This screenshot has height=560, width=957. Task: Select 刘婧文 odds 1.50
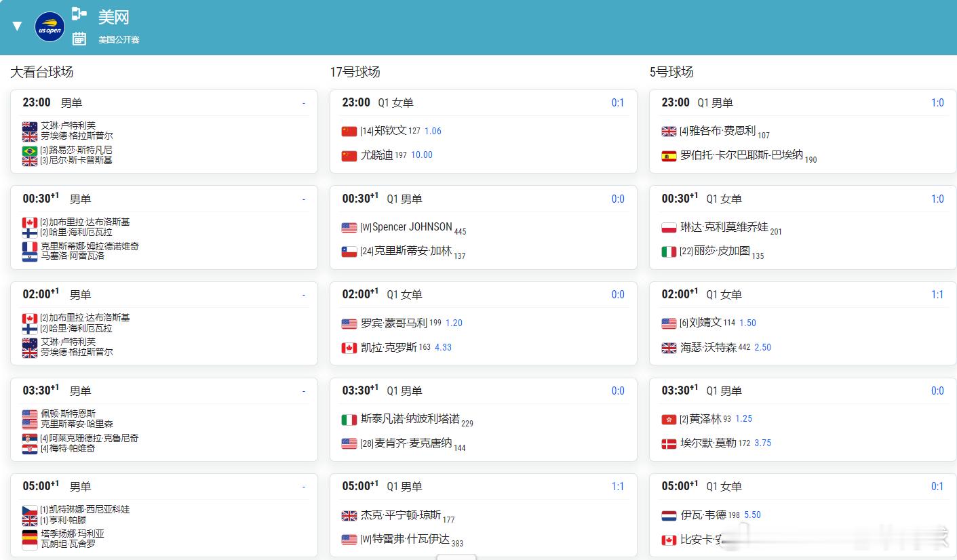pos(747,323)
